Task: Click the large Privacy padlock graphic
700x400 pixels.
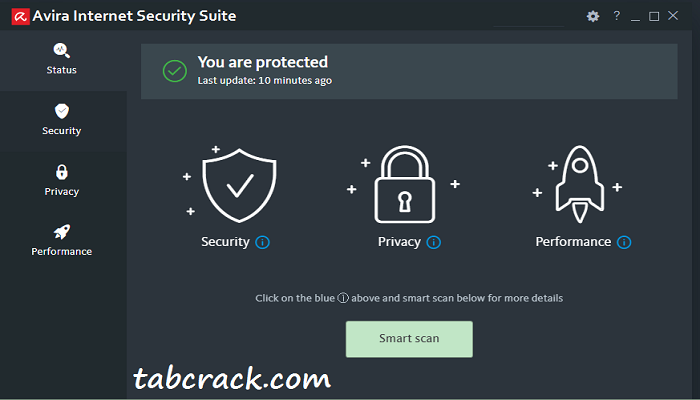Action: pyautogui.click(x=404, y=184)
